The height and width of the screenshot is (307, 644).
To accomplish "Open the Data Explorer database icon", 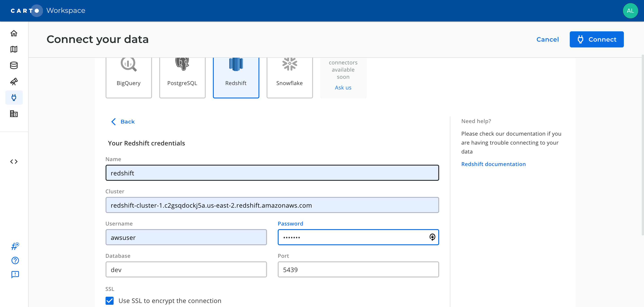I will pos(14,65).
